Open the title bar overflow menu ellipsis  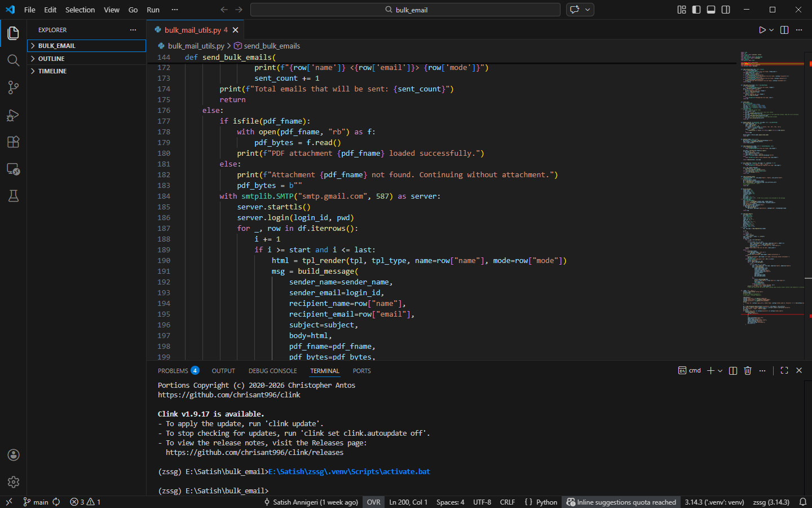click(175, 10)
